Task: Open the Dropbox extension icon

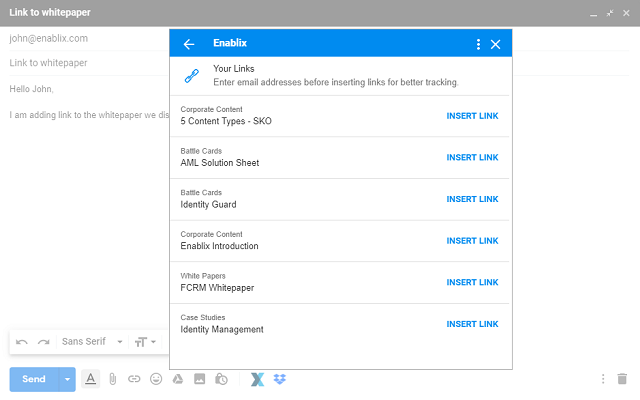Action: [280, 379]
